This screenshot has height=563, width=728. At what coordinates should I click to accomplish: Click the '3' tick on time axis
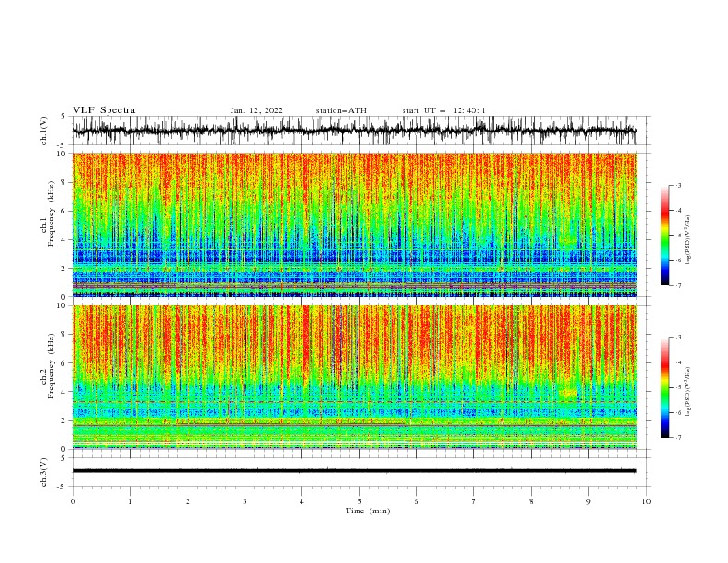(245, 501)
